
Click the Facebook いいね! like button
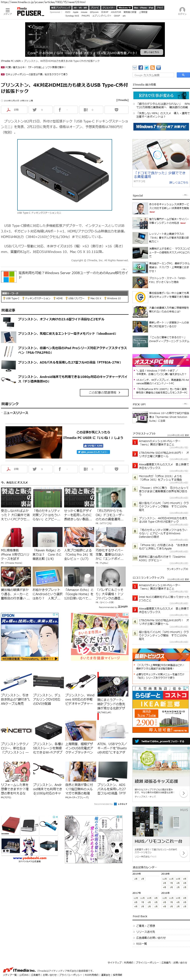93,445
